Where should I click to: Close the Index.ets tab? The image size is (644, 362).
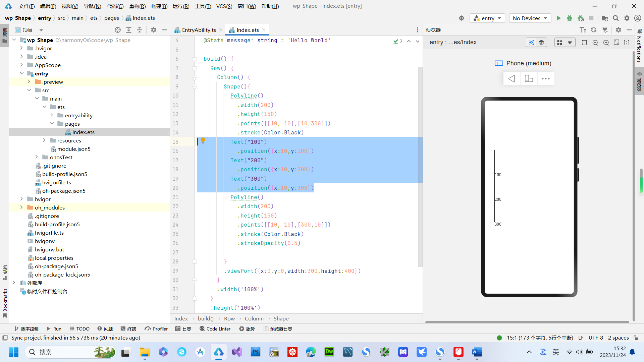tap(264, 30)
